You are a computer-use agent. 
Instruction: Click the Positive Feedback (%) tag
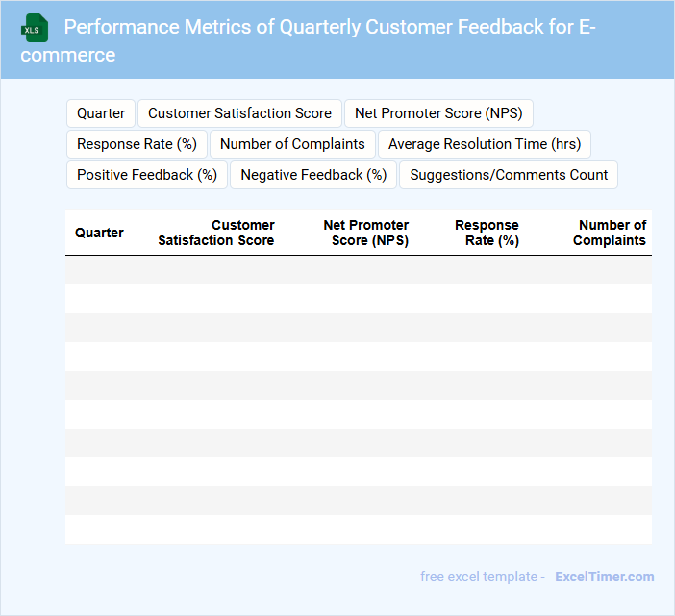pyautogui.click(x=147, y=175)
